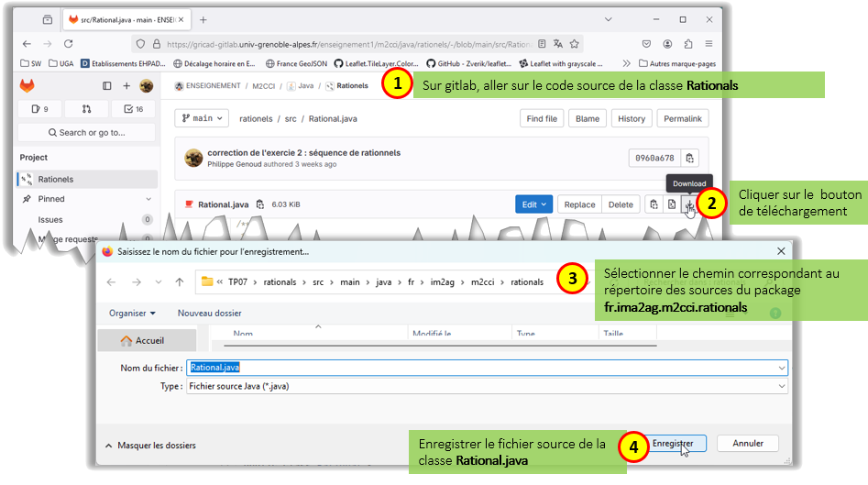The image size is (868, 485).
Task: Copy file contents icon beside Delete
Action: pos(654,204)
